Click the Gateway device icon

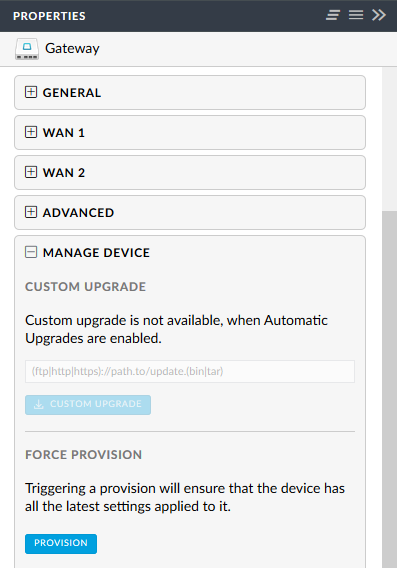click(27, 49)
